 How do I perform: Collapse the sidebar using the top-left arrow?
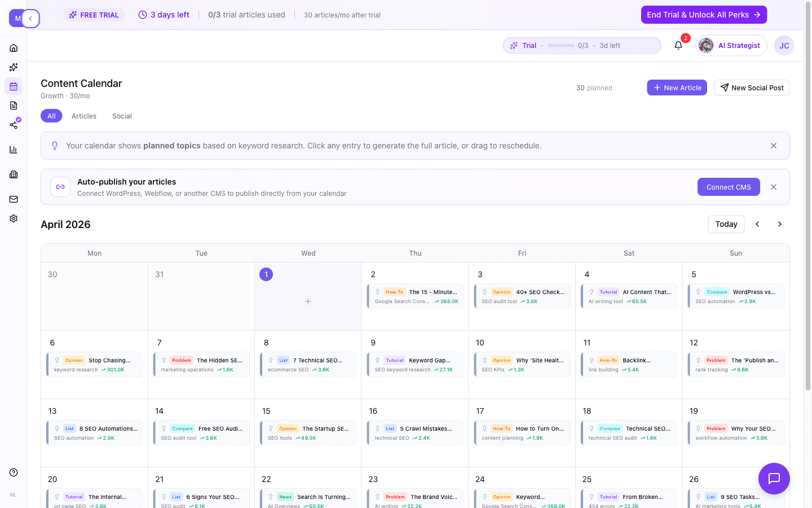(x=32, y=18)
